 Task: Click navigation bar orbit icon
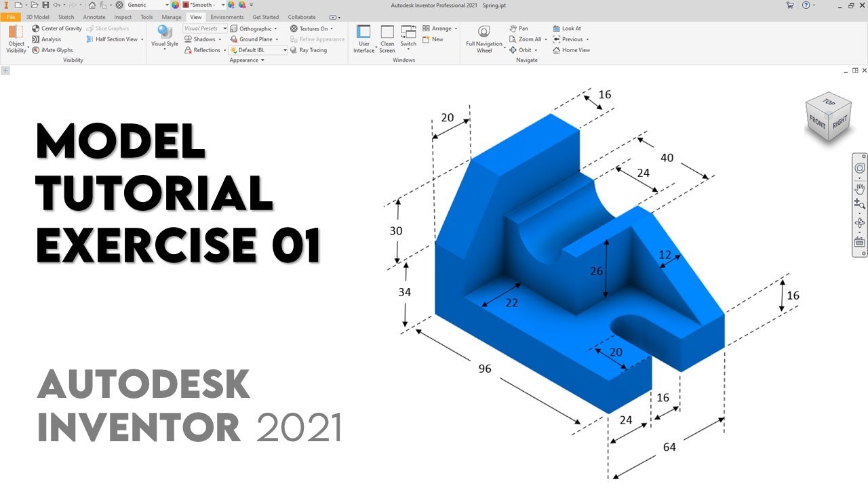click(x=860, y=223)
